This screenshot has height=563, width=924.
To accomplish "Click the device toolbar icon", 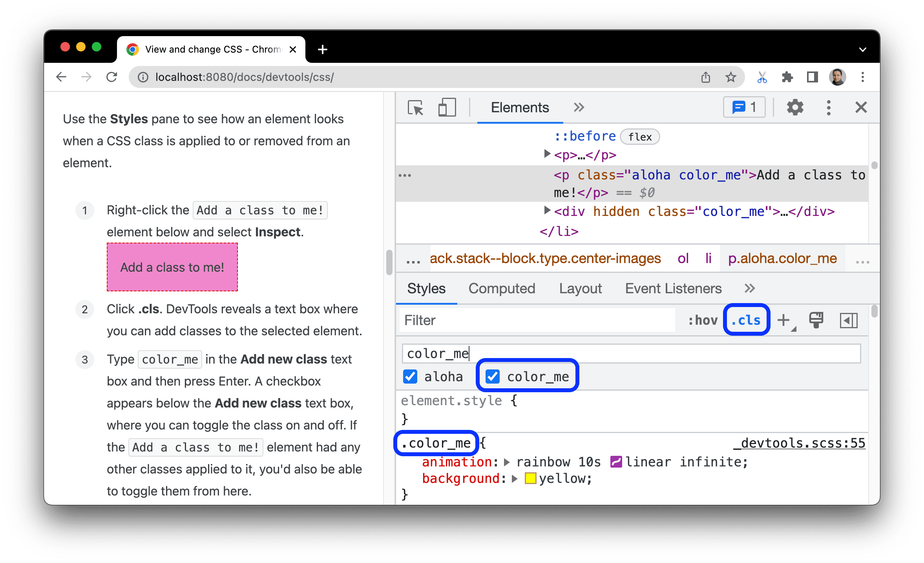I will tap(445, 107).
